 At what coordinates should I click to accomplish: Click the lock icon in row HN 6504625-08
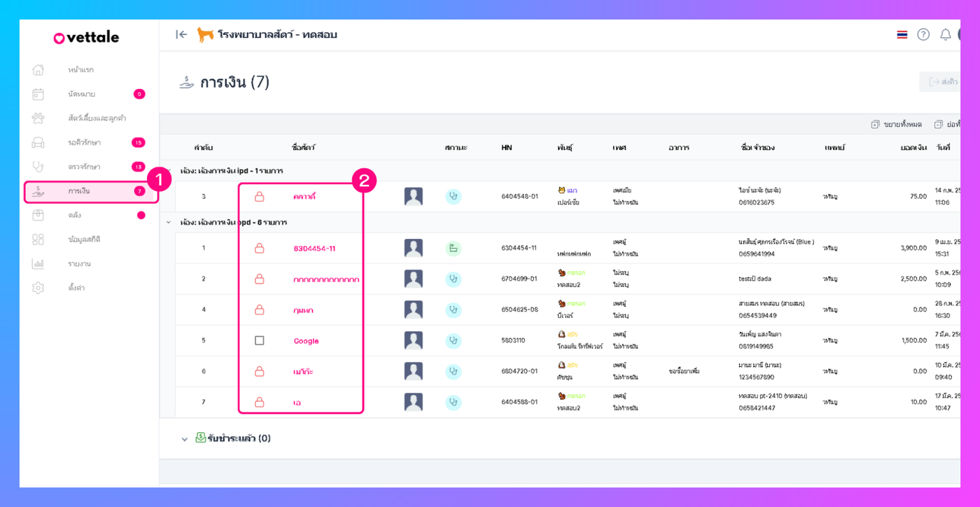click(x=260, y=310)
